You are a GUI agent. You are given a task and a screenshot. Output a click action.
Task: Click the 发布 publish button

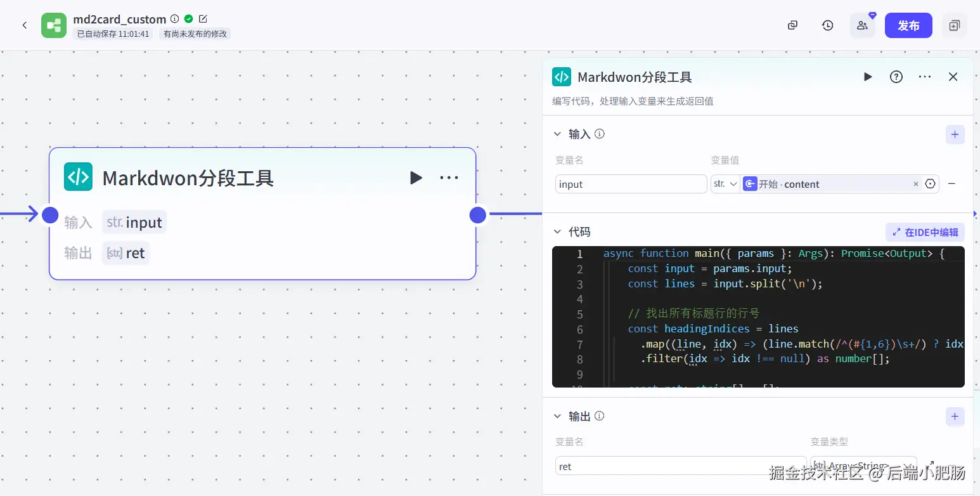tap(908, 25)
